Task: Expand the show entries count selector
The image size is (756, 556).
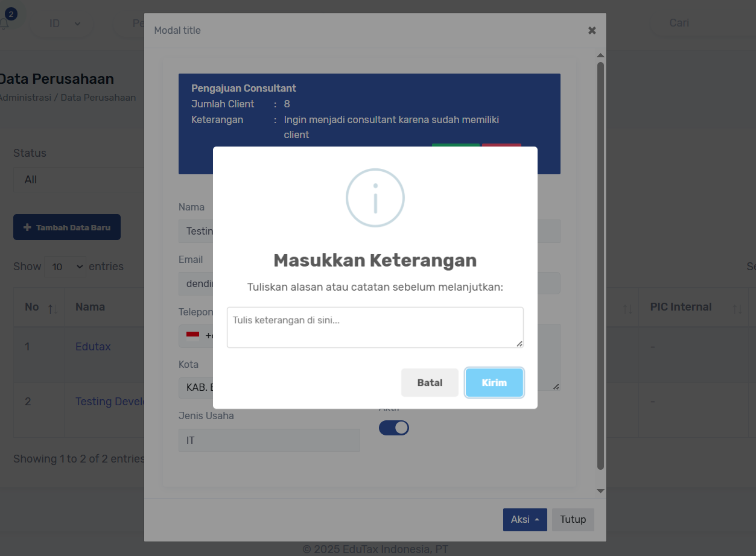Action: (x=65, y=267)
